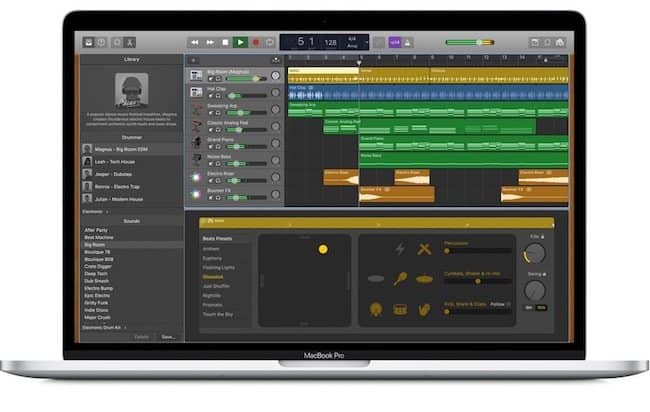This screenshot has height=412, width=650.
Task: Select the Sweeping Arp track icon
Action: click(x=196, y=109)
